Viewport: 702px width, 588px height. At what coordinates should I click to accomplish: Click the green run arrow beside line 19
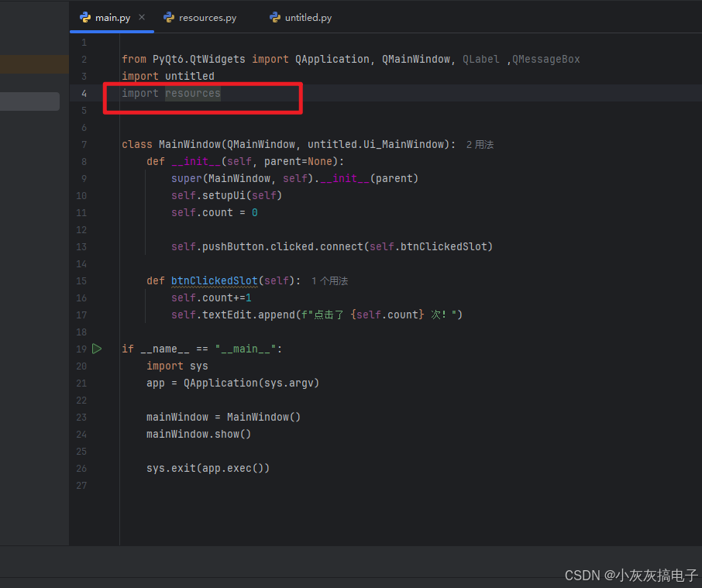coord(97,349)
